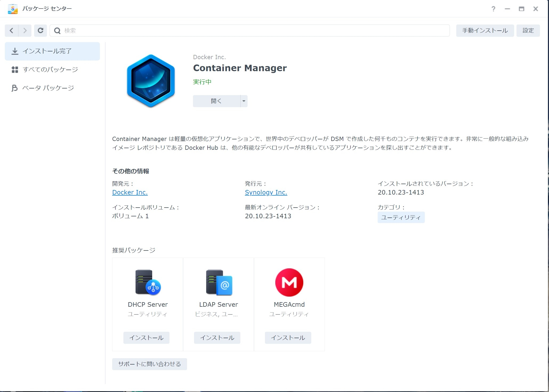Expand dropdown arrow next to 開く button
Viewport: 549px width, 392px height.
244,101
